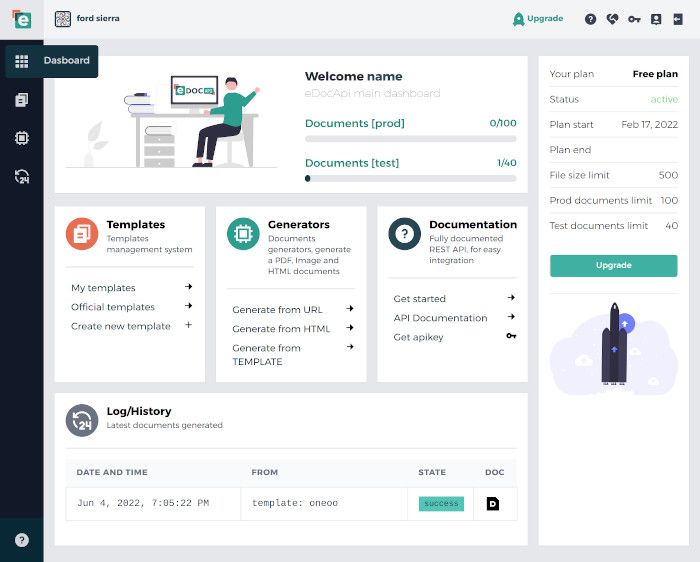The width and height of the screenshot is (700, 562).
Task: Click the green Generators card icon
Action: 243,234
